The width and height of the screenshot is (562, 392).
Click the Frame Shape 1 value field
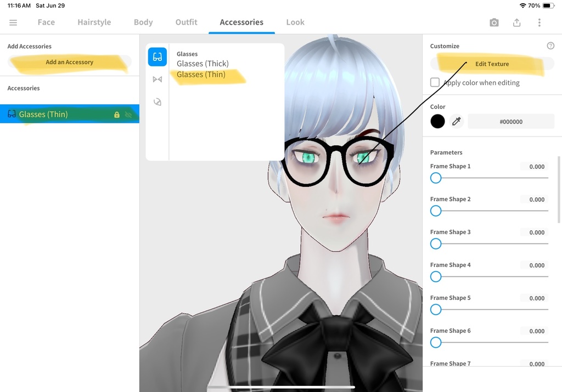click(x=534, y=167)
